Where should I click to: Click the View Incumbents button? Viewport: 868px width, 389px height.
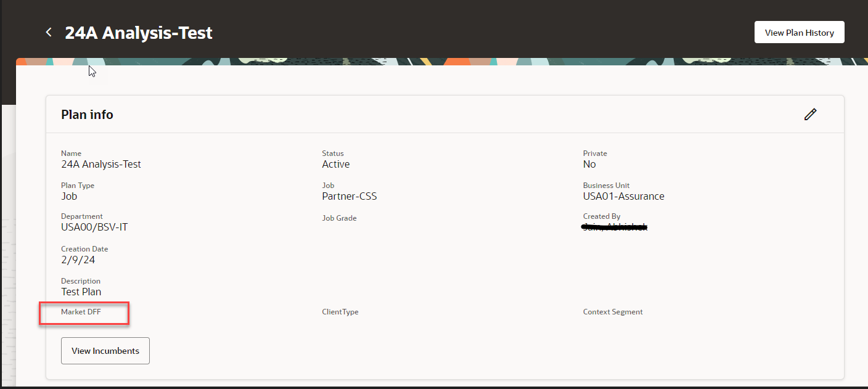(x=105, y=350)
